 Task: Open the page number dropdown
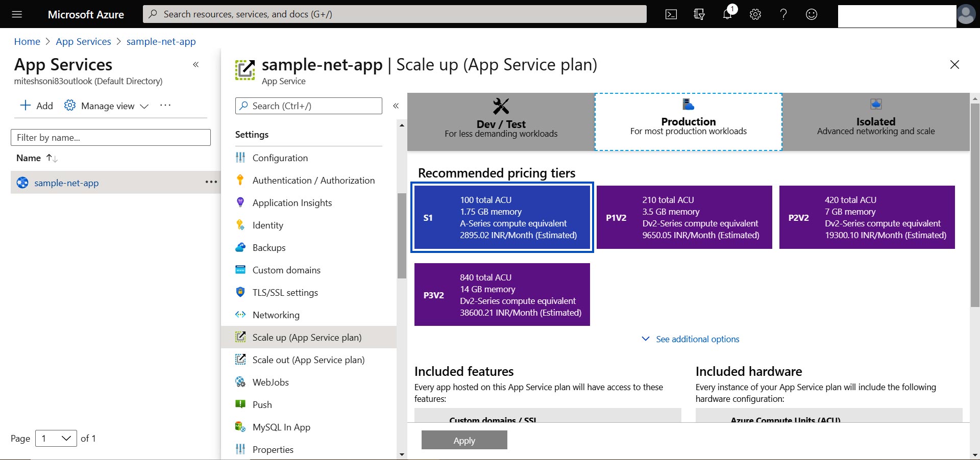point(56,438)
